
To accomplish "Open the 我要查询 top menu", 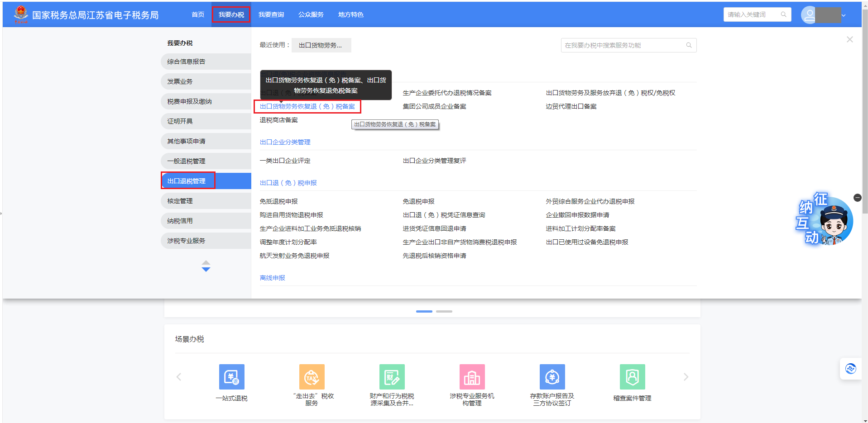I will pyautogui.click(x=271, y=14).
